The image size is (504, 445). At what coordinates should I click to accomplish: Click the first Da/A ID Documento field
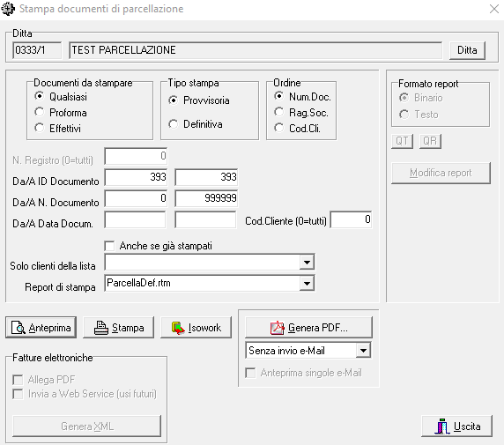point(136,177)
